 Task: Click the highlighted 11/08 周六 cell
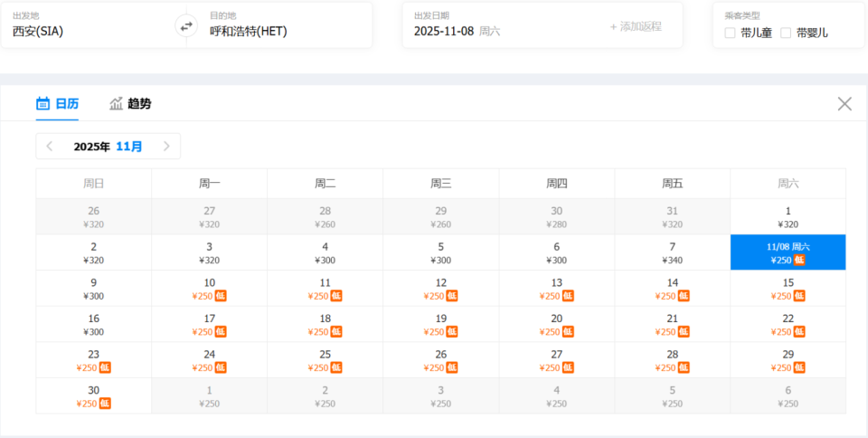click(x=788, y=252)
